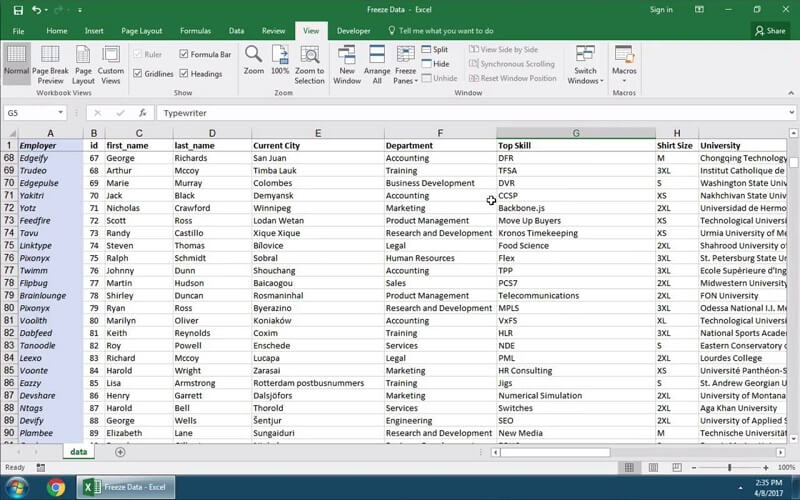The image size is (800, 500).
Task: Click the Split button
Action: click(435, 49)
